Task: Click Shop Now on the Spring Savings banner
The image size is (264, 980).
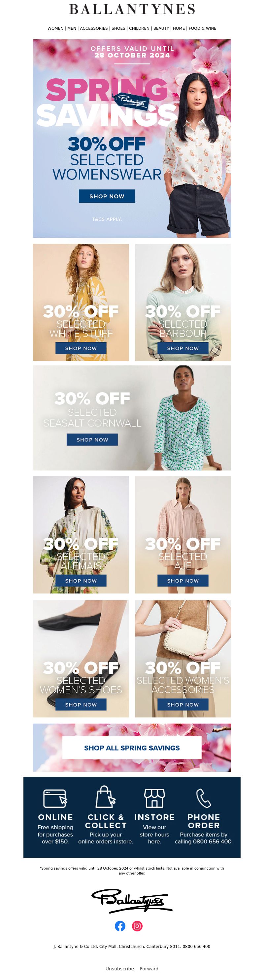Action: (107, 196)
